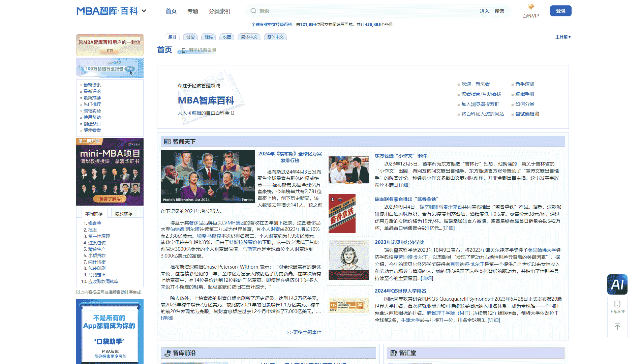Open 2023年诺贝尔经济学奖 headline
641x364 pixels.
[x=399, y=242]
